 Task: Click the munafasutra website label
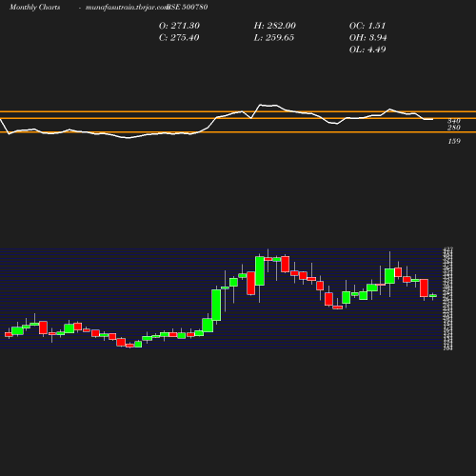point(127,8)
